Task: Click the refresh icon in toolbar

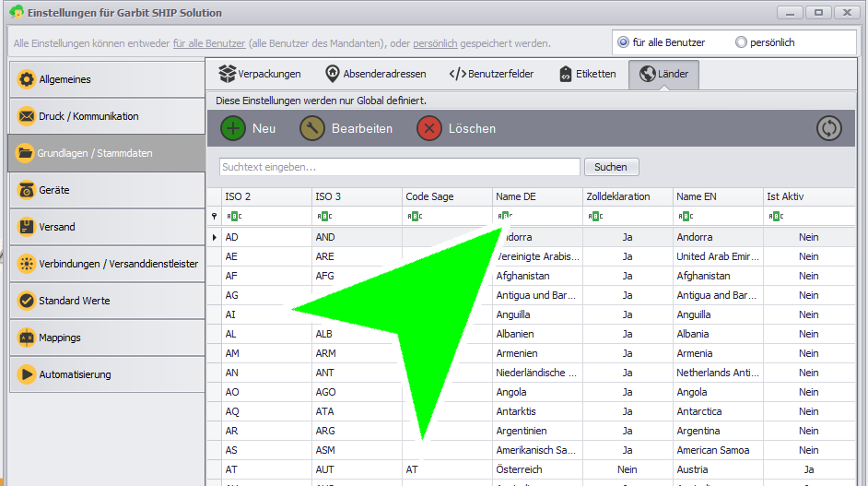Action: (x=828, y=128)
